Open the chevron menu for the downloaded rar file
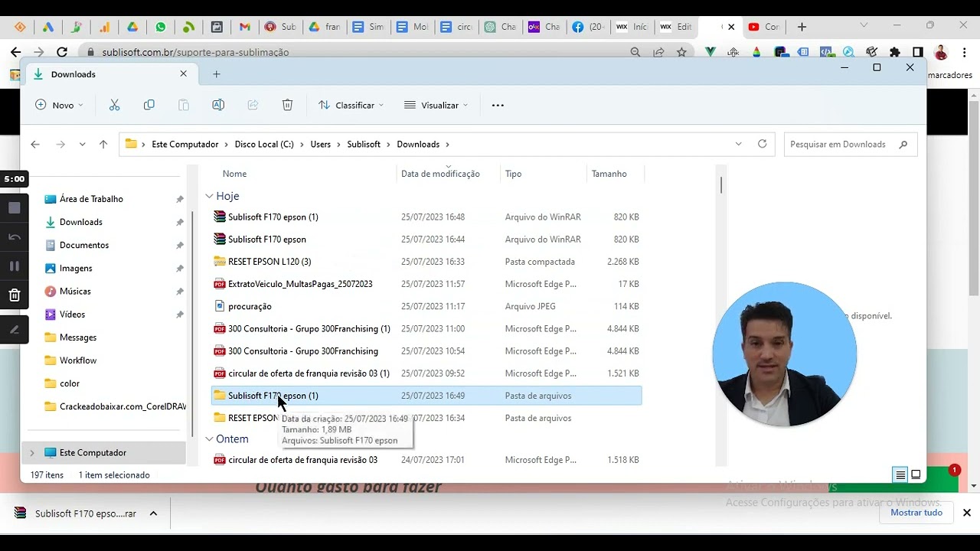This screenshot has height=551, width=980. click(153, 514)
